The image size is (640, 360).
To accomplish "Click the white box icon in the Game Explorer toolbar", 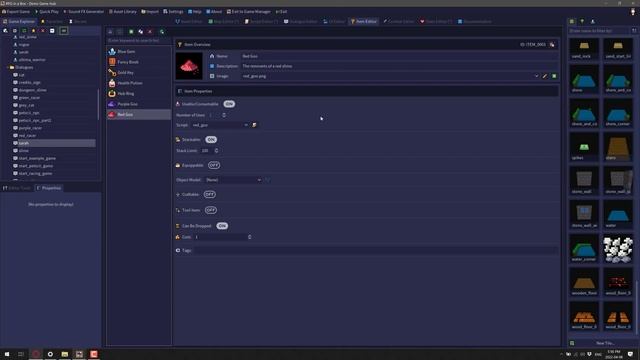I will [x=52, y=31].
